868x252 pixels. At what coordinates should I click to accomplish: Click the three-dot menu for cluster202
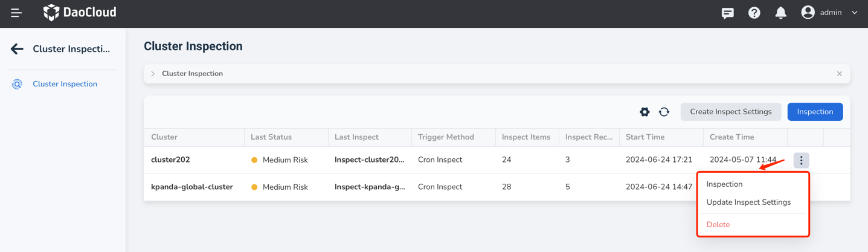point(802,160)
